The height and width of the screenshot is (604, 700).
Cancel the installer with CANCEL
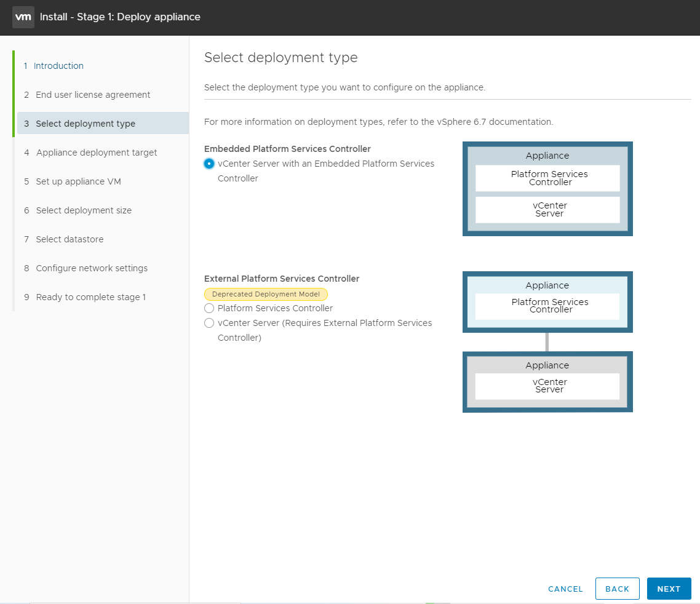[x=566, y=589]
